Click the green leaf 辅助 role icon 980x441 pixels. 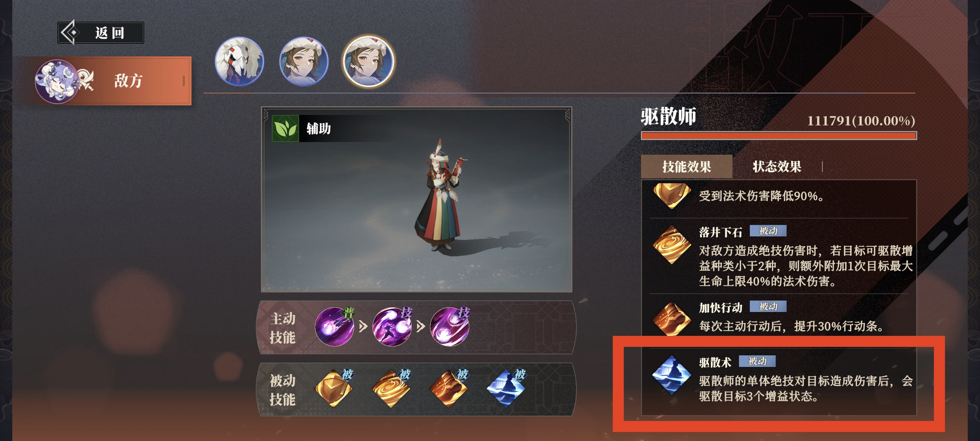pos(285,129)
